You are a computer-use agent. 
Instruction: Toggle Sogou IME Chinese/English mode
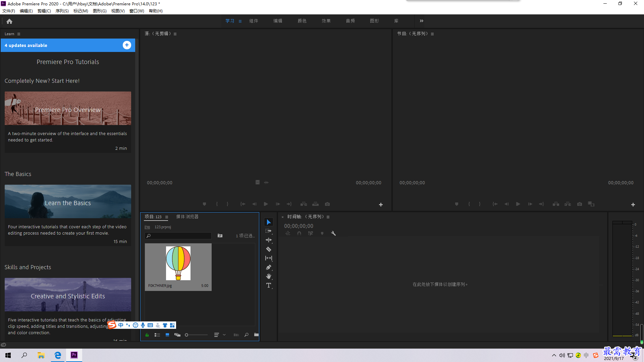[121, 325]
